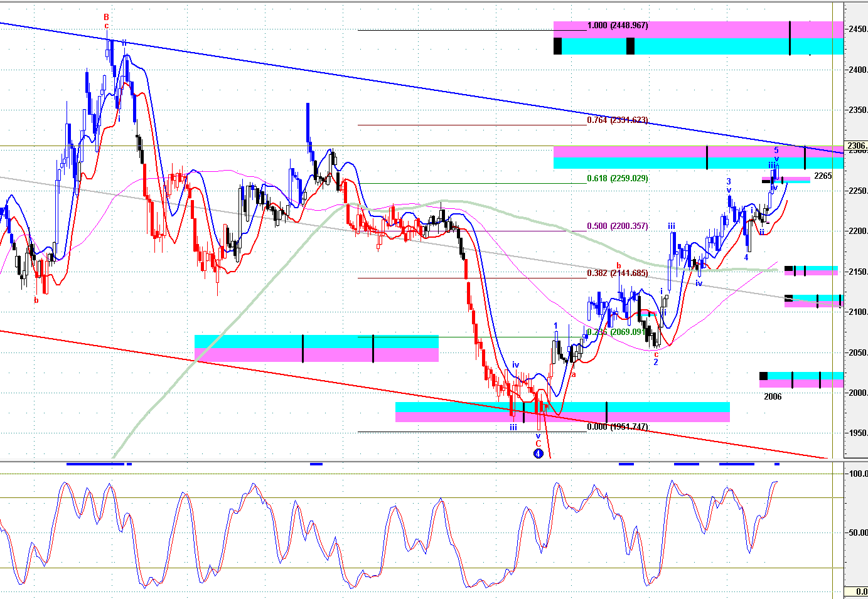The width and height of the screenshot is (868, 599).
Task: Click the 0.618 (2259.029) retracement label
Action: (x=618, y=179)
